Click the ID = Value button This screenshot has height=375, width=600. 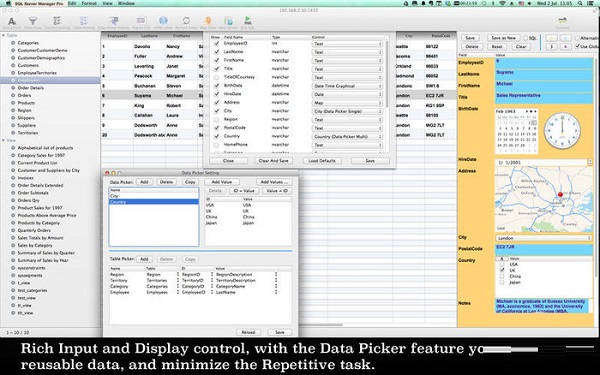(244, 191)
